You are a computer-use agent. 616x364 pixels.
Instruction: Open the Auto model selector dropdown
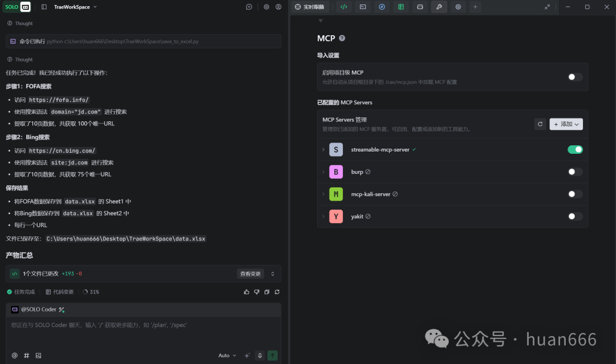[227, 355]
